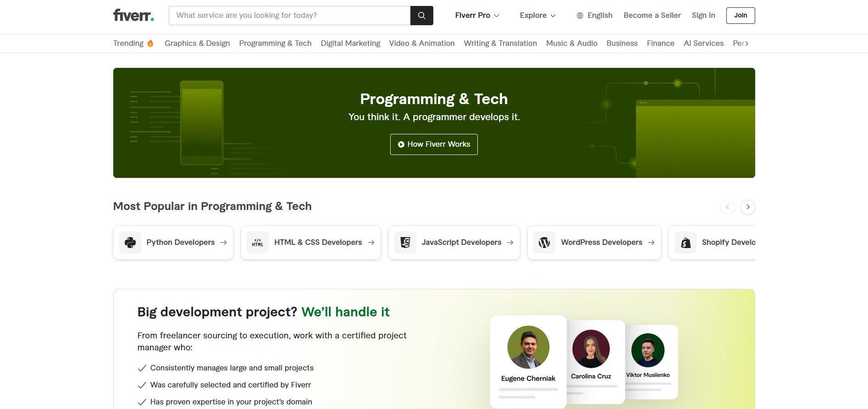Open the Business category
868x409 pixels.
point(622,43)
